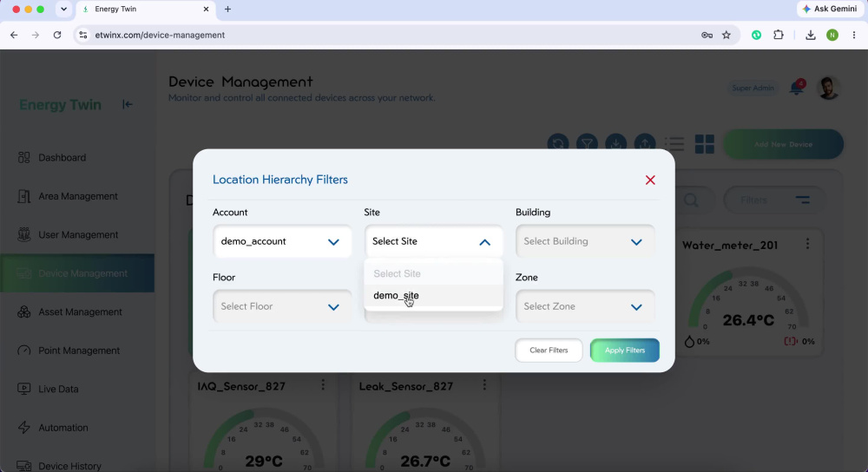Open the Select Zone dropdown
The width and height of the screenshot is (868, 472).
pos(584,306)
